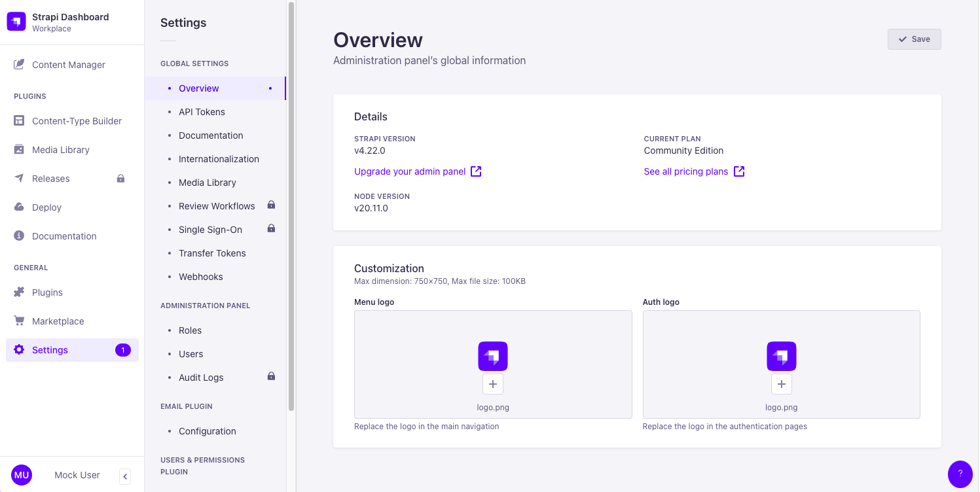This screenshot has height=492, width=980.
Task: Open Content Manager from the sidebar
Action: coord(68,65)
